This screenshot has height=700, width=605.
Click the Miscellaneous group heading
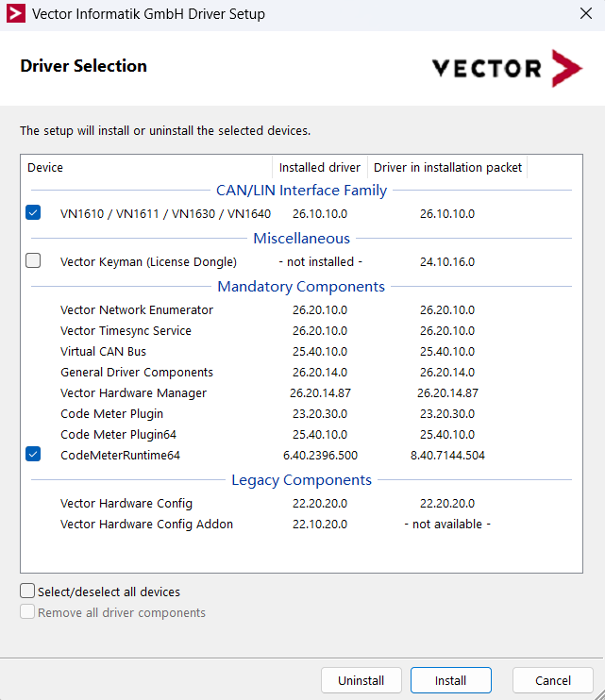[x=301, y=239]
